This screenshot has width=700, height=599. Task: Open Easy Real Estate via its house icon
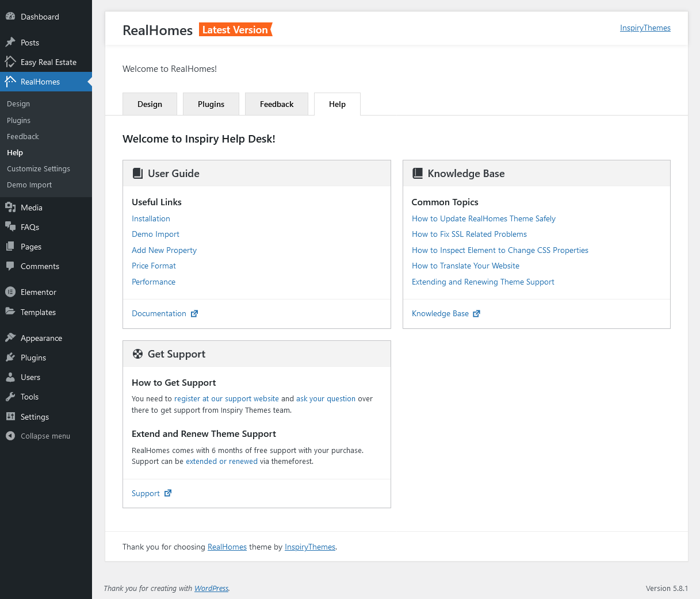pyautogui.click(x=10, y=62)
